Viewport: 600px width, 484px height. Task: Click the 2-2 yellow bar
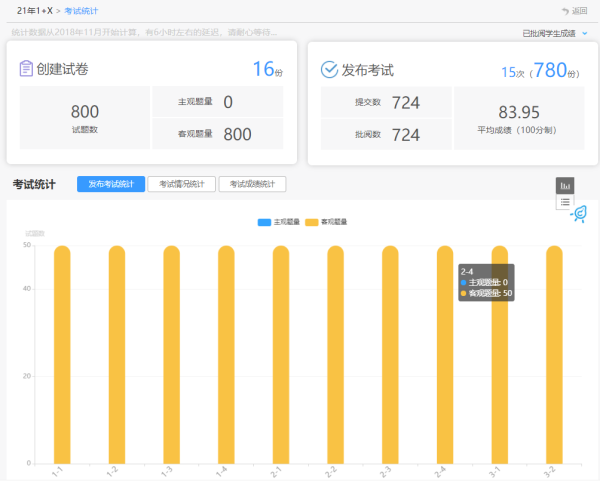point(336,355)
